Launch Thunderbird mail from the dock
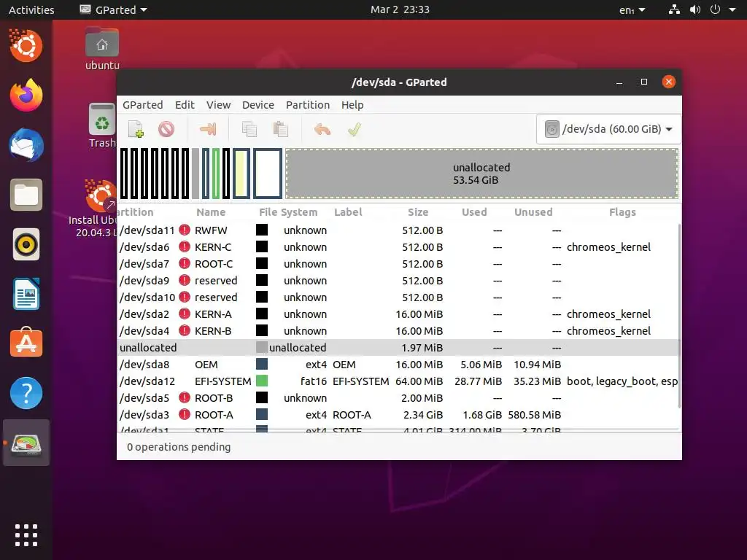The width and height of the screenshot is (747, 560). tap(26, 145)
